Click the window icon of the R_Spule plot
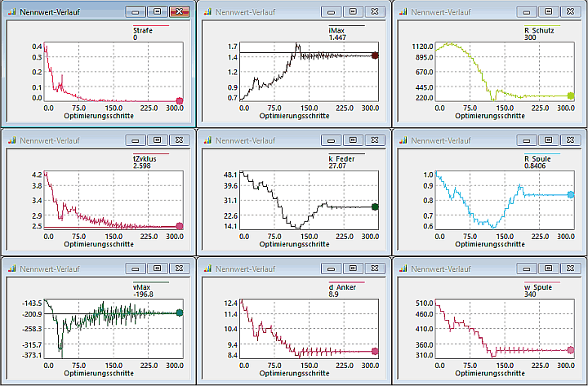Viewport: 588px width, 386px height. 402,140
